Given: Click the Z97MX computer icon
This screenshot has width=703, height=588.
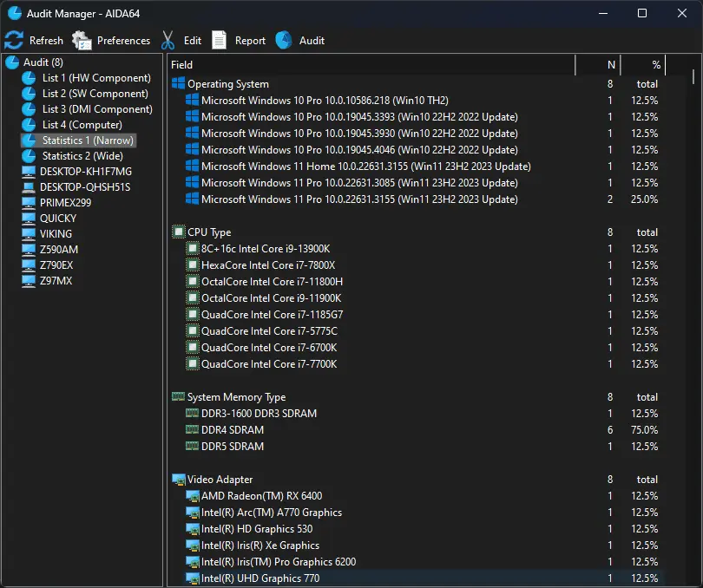Looking at the screenshot, I should point(29,280).
